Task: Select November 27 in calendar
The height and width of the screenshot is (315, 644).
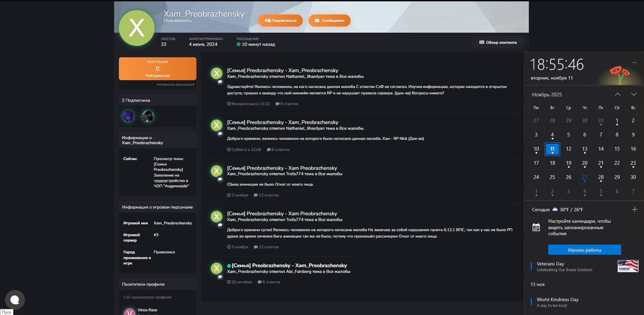Action: pyautogui.click(x=585, y=177)
